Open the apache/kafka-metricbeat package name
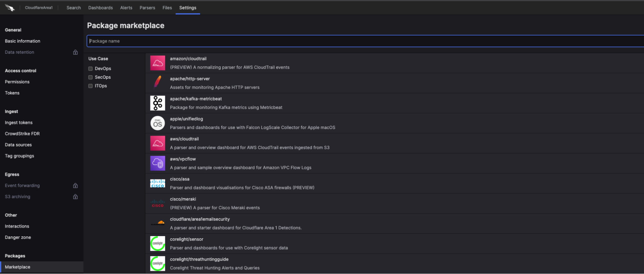The height and width of the screenshot is (274, 644). point(196,99)
